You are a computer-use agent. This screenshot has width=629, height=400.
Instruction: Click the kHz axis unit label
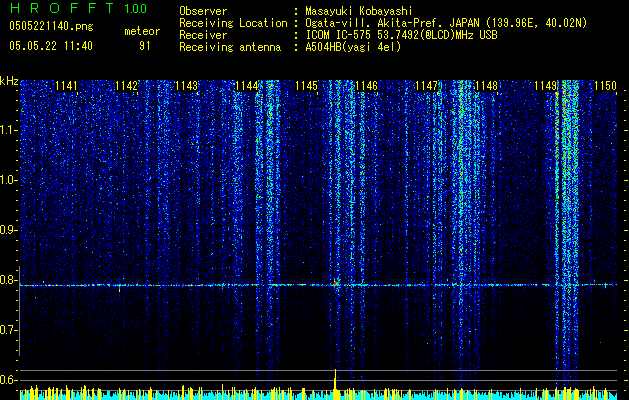click(9, 81)
